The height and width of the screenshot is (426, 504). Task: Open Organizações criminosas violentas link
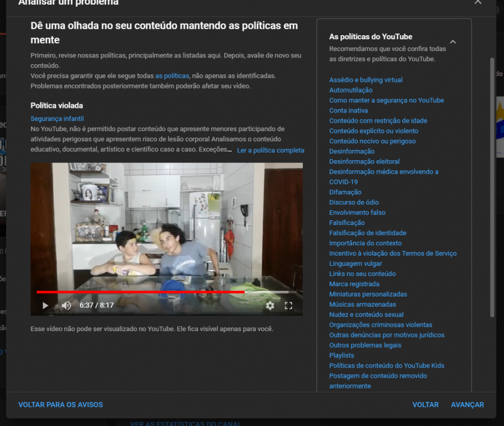381,325
